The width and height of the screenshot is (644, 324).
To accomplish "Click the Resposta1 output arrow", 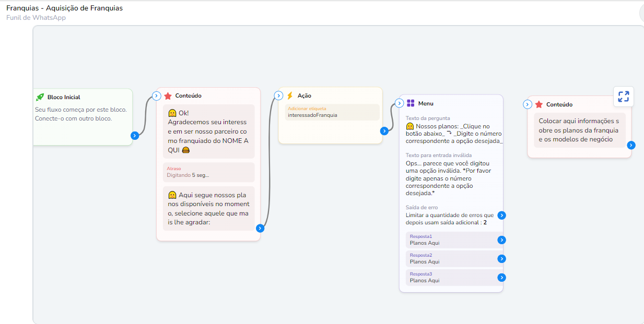I will (501, 240).
